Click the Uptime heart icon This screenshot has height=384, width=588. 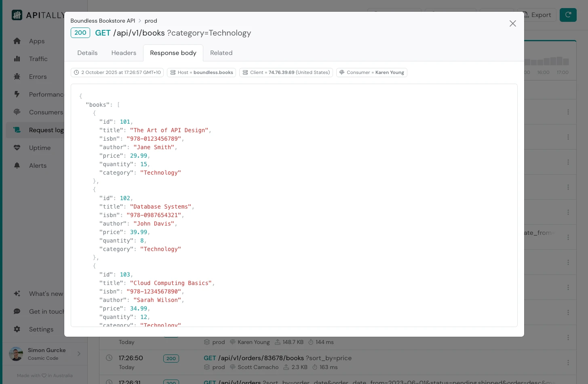(x=17, y=148)
